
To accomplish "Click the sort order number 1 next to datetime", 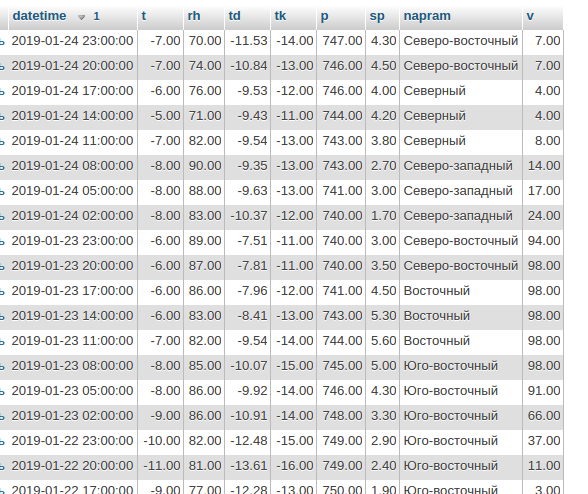I will [x=96, y=16].
